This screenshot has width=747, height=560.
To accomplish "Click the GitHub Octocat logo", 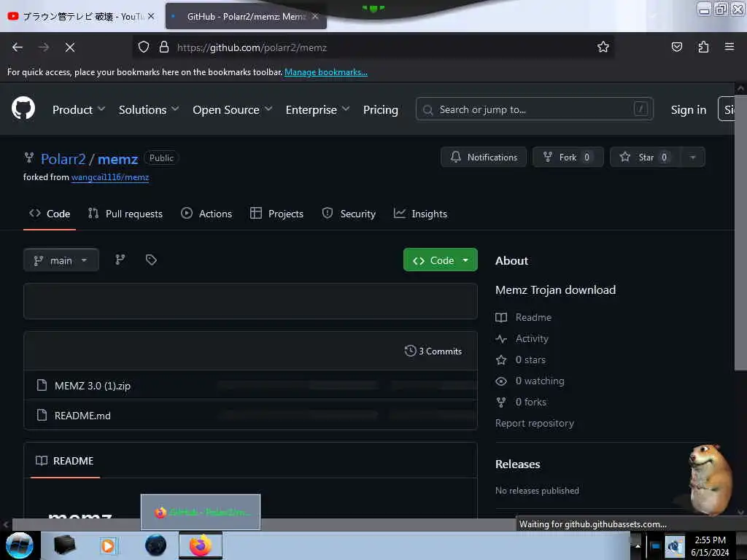I will [23, 109].
